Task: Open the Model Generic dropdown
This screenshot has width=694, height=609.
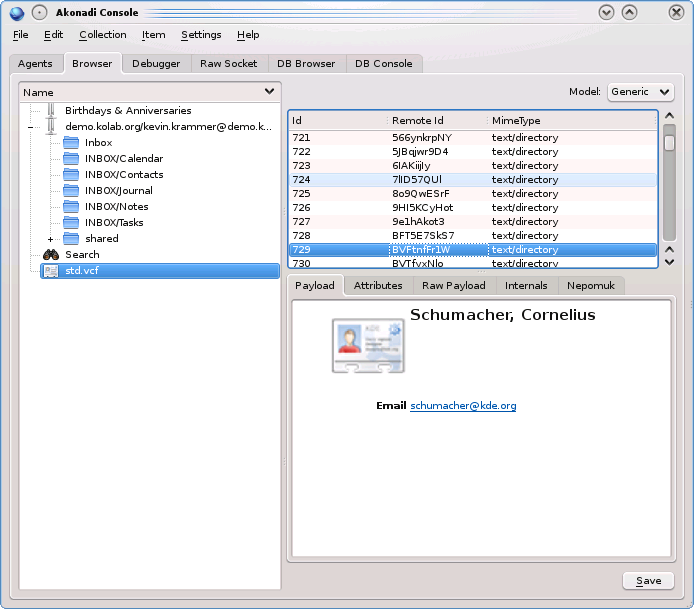Action: [640, 92]
